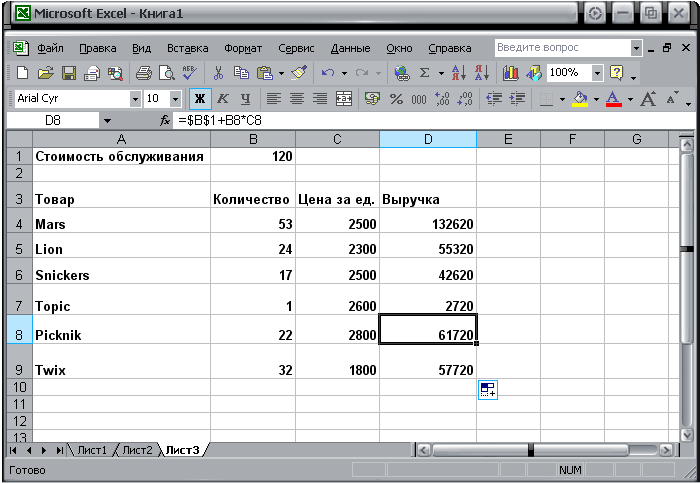
Task: Run the spelling check
Action: 190,72
